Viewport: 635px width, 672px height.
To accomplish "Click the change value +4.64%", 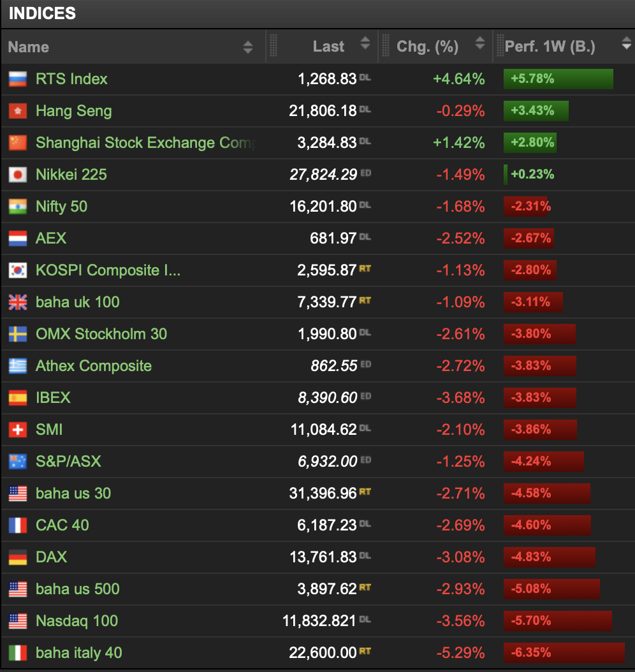I will pos(459,79).
